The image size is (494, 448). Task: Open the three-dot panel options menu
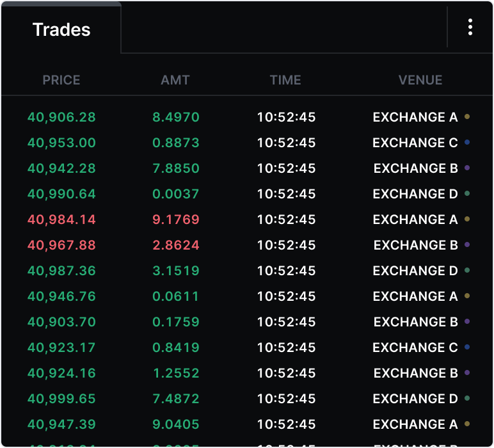coord(470,27)
